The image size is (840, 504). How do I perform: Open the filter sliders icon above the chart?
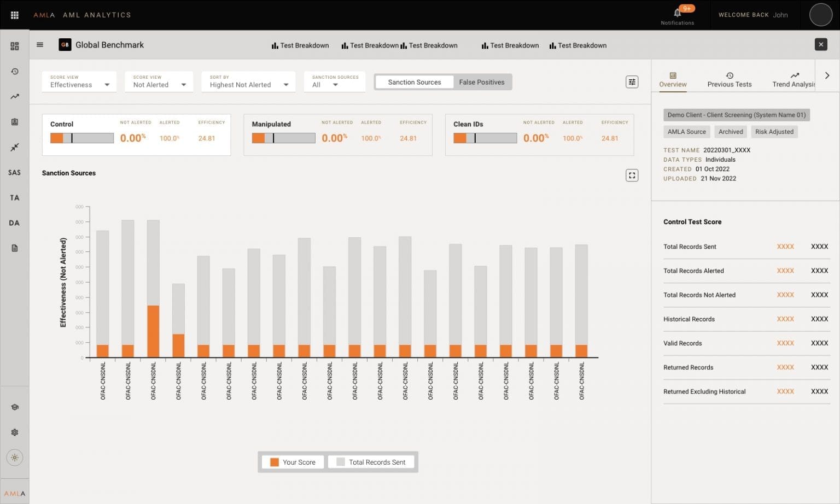pyautogui.click(x=632, y=81)
